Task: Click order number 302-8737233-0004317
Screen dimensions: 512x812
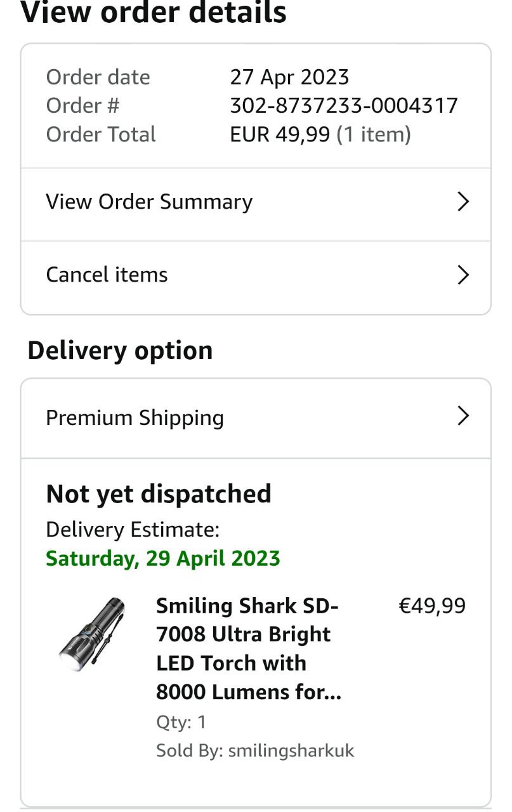Action: pyautogui.click(x=343, y=105)
